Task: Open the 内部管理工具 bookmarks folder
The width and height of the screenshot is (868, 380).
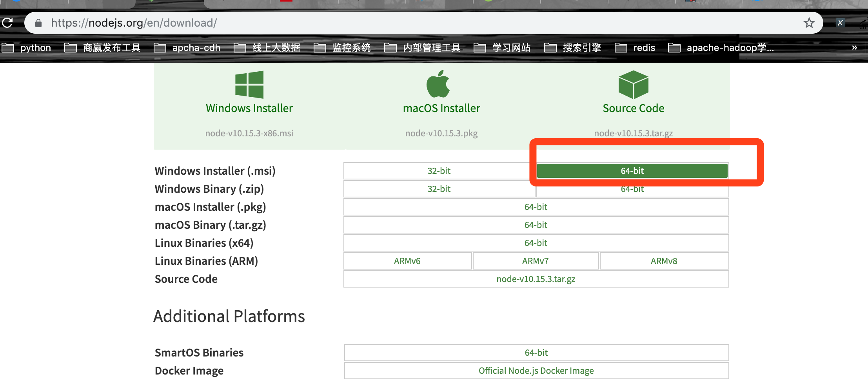Action: 422,48
